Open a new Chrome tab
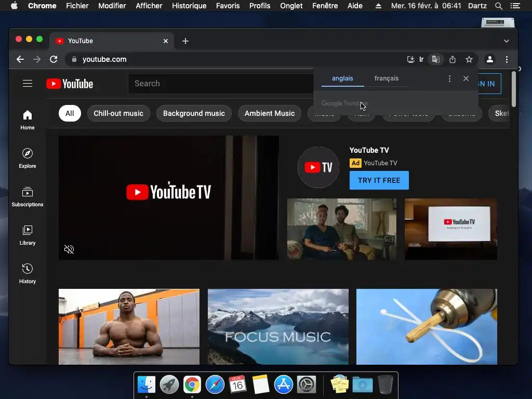Viewport: 532px width, 399px height. click(185, 41)
